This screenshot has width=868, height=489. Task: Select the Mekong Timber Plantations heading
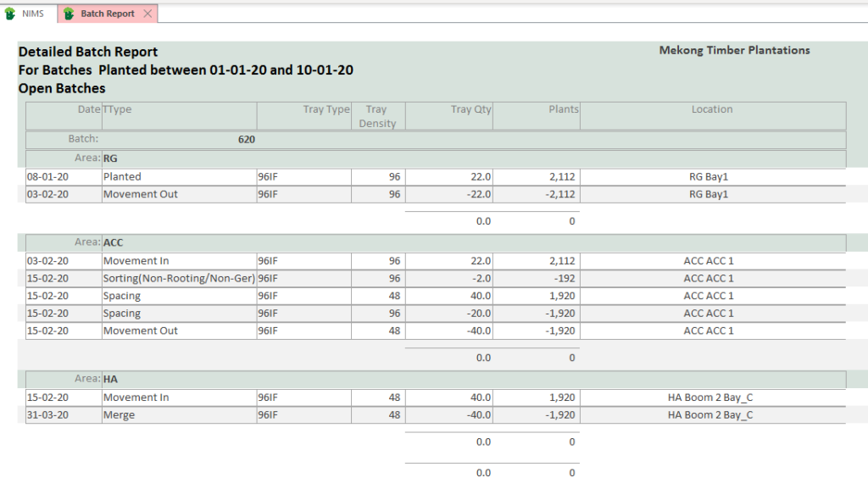coord(734,51)
